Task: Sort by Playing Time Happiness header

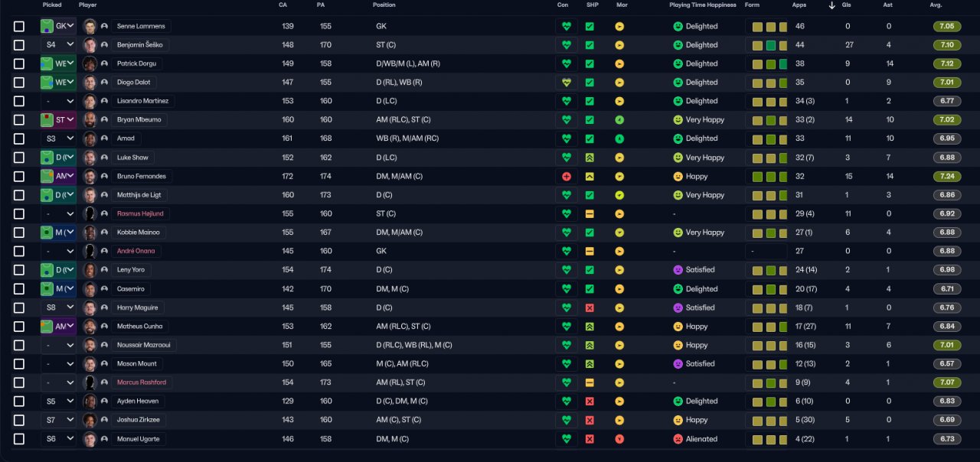Action: click(702, 5)
